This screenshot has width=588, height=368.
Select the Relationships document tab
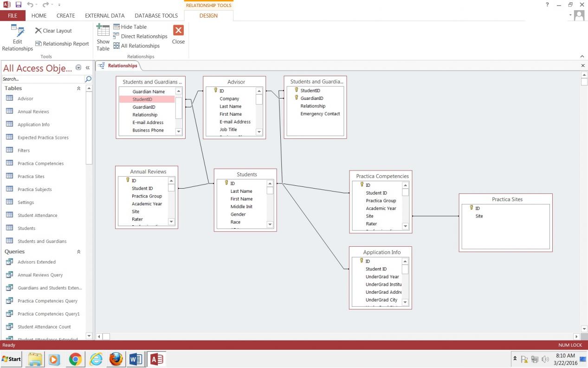(118, 66)
